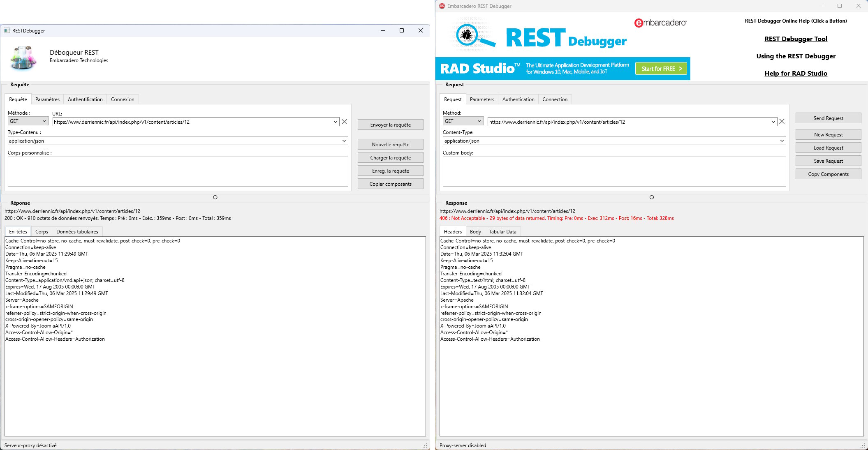Click the Load Request button
This screenshot has width=868, height=450.
pos(828,148)
